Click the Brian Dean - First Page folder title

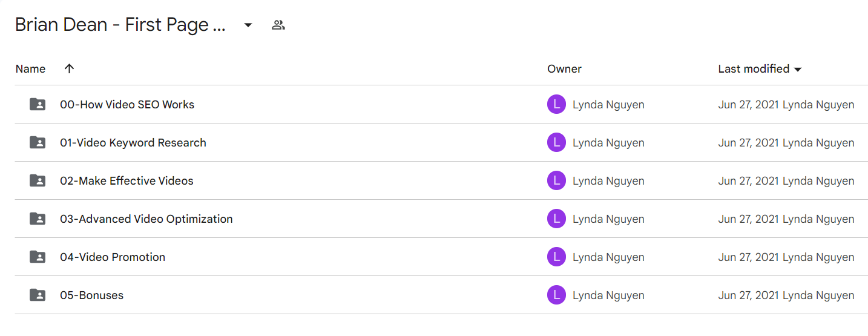tap(120, 25)
